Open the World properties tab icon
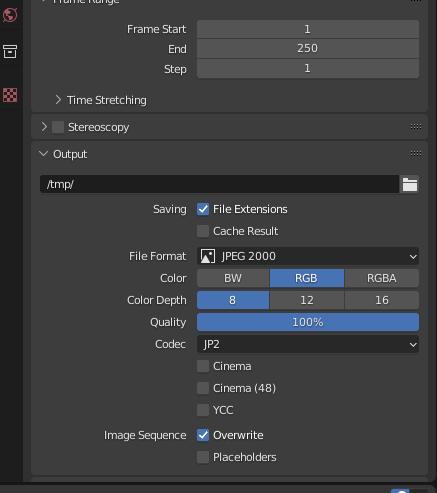The height and width of the screenshot is (493, 437). tap(10, 15)
